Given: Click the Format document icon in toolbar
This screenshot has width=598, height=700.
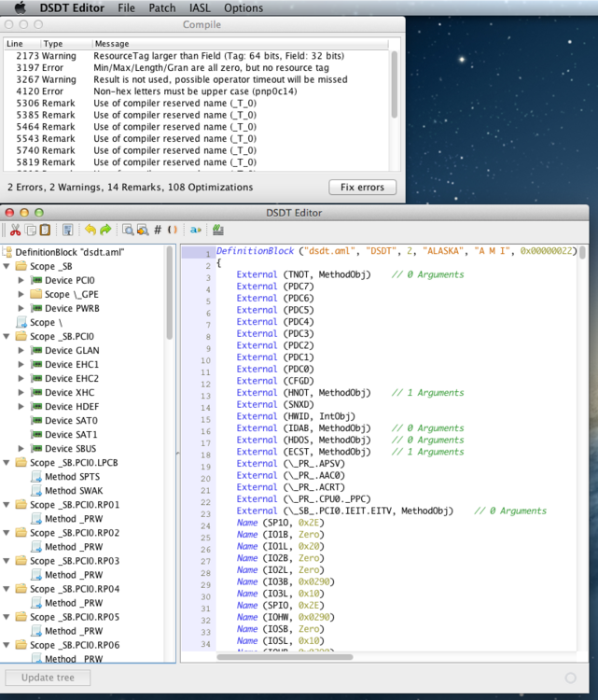Looking at the screenshot, I should 68,230.
